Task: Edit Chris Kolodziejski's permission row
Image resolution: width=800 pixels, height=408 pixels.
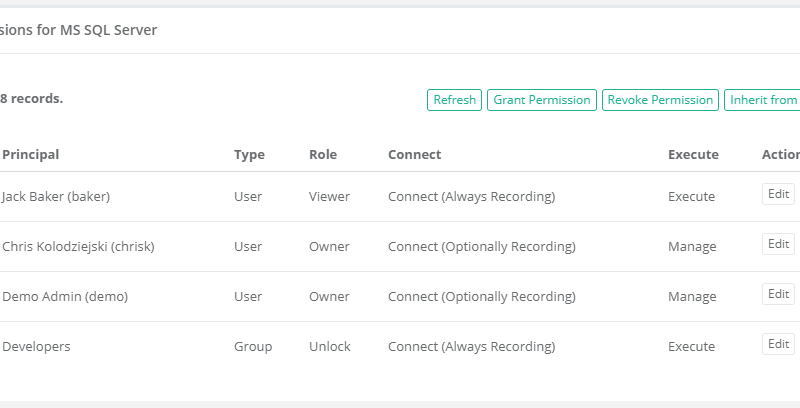Action: (778, 244)
